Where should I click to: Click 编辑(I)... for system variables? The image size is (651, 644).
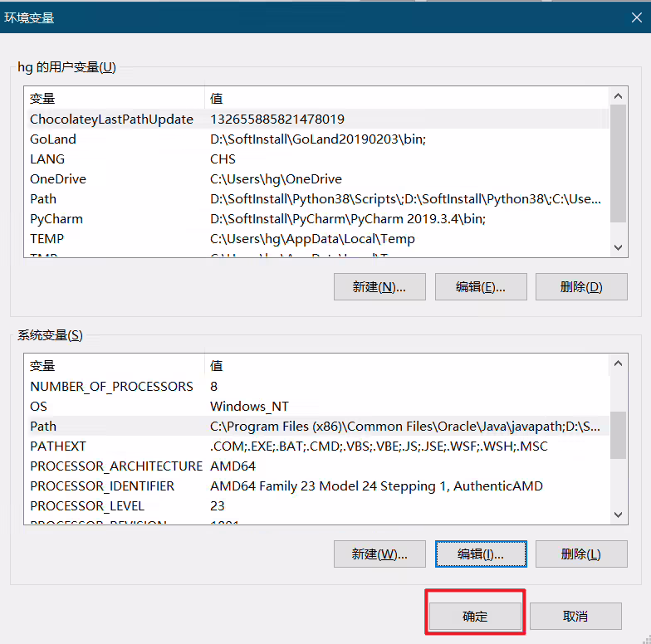pos(481,554)
